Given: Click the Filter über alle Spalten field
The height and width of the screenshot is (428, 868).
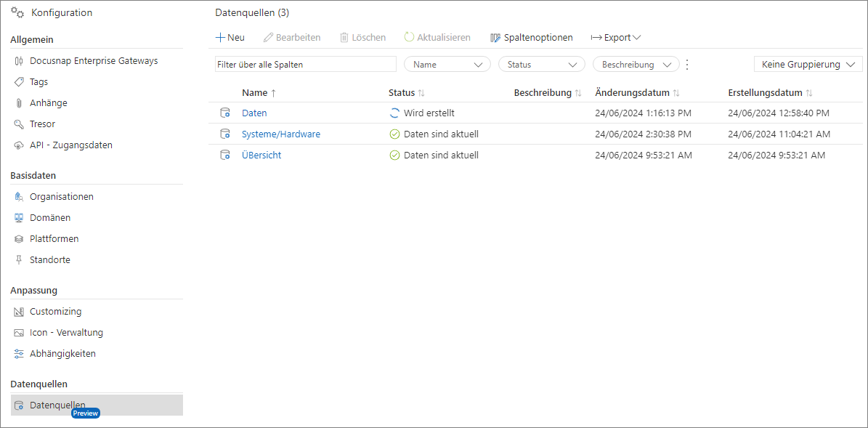Looking at the screenshot, I should point(306,65).
